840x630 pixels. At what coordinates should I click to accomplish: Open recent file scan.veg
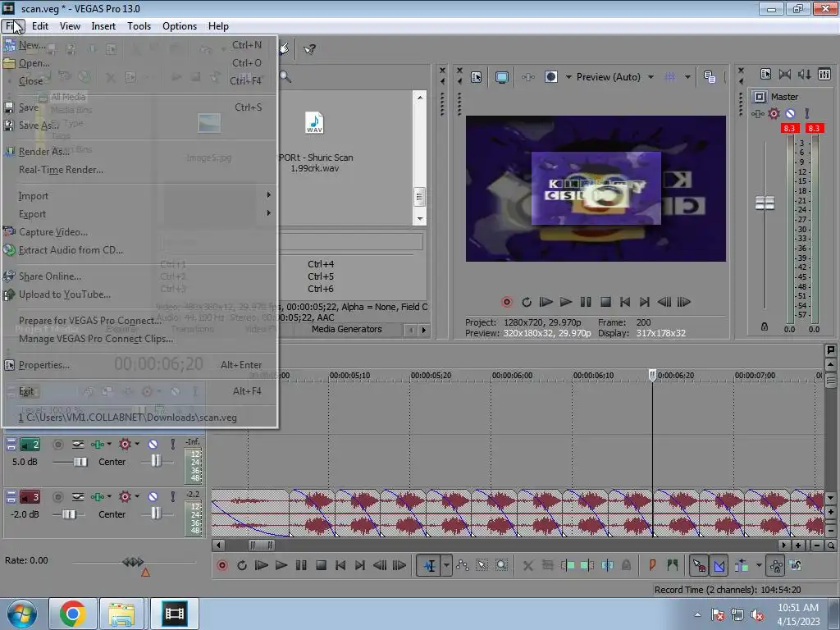coord(139,418)
